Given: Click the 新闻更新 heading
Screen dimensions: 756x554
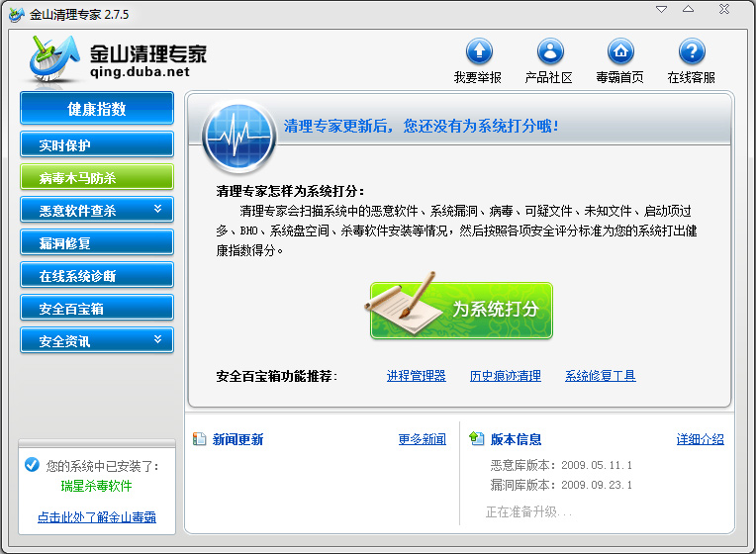Looking at the screenshot, I should click(237, 439).
